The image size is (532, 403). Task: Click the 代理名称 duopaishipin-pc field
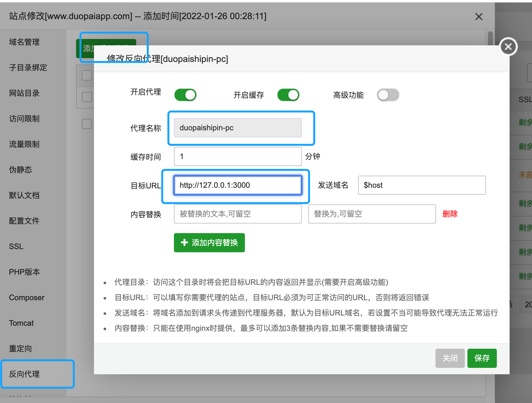tap(237, 128)
